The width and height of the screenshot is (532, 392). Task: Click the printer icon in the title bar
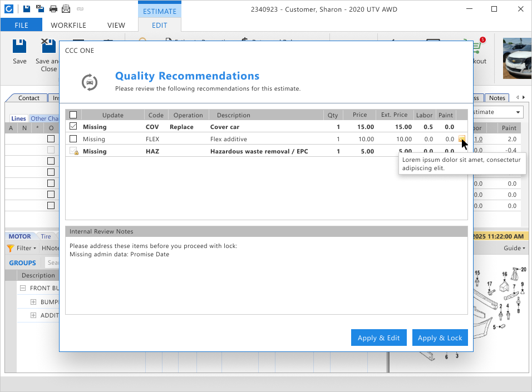[53, 9]
